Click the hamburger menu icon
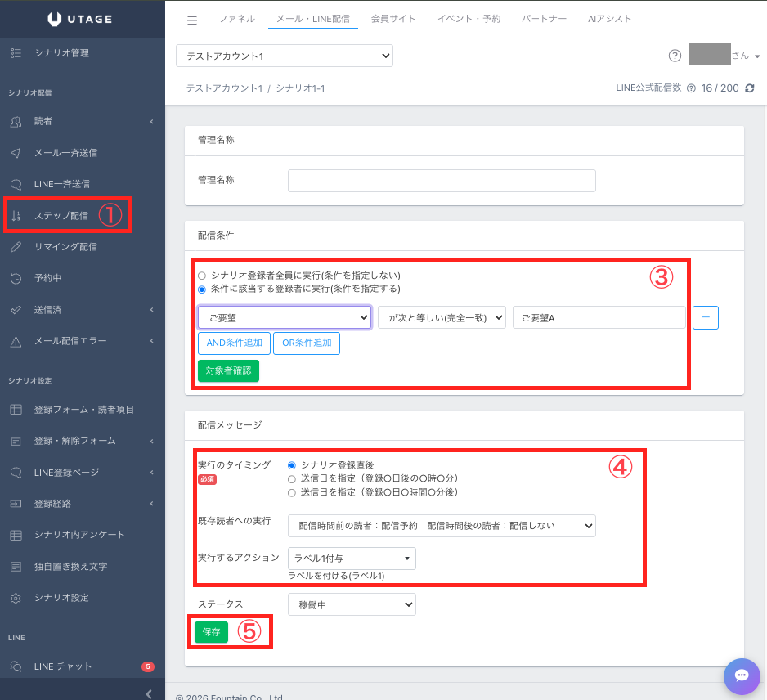 click(x=192, y=20)
